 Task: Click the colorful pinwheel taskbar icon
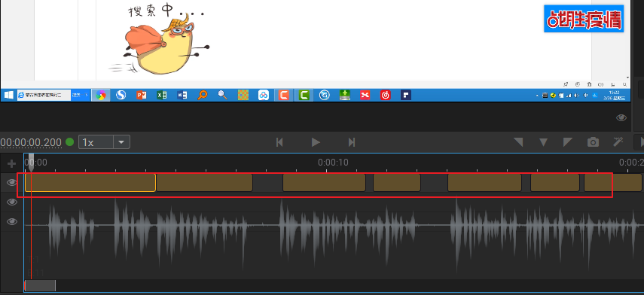coord(101,95)
